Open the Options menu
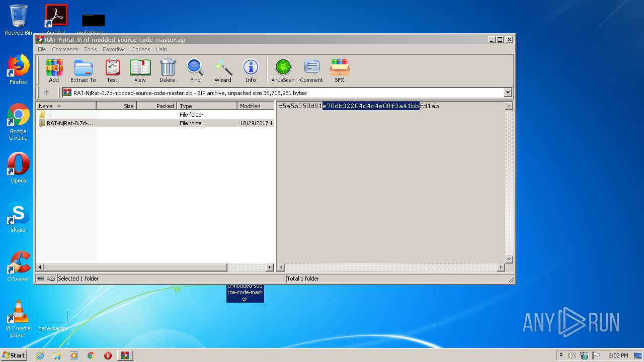 click(x=141, y=49)
